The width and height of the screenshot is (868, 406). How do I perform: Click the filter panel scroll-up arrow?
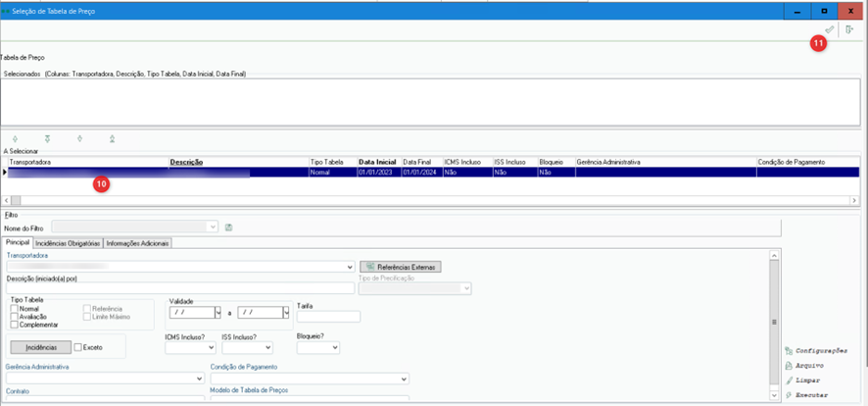tap(775, 255)
